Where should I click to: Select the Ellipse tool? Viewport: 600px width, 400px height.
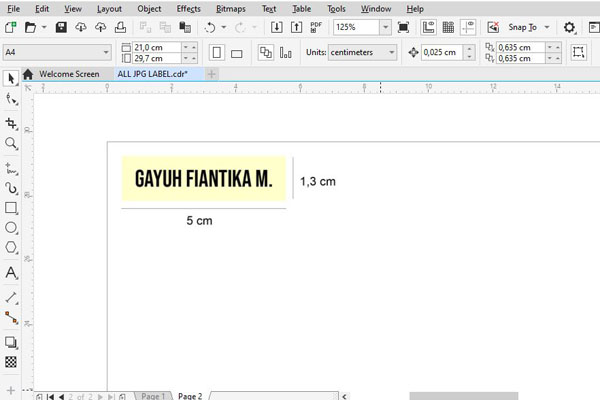coord(11,227)
